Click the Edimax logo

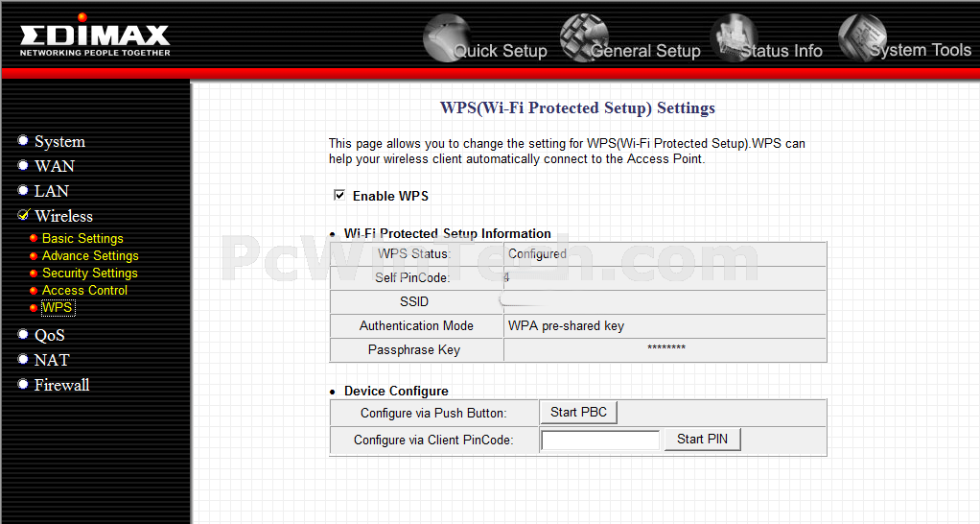[94, 36]
